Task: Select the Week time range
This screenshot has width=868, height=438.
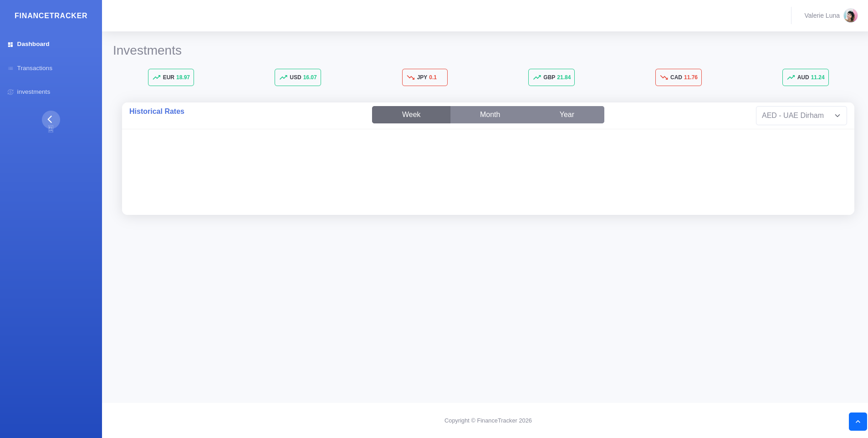Action: pyautogui.click(x=411, y=115)
